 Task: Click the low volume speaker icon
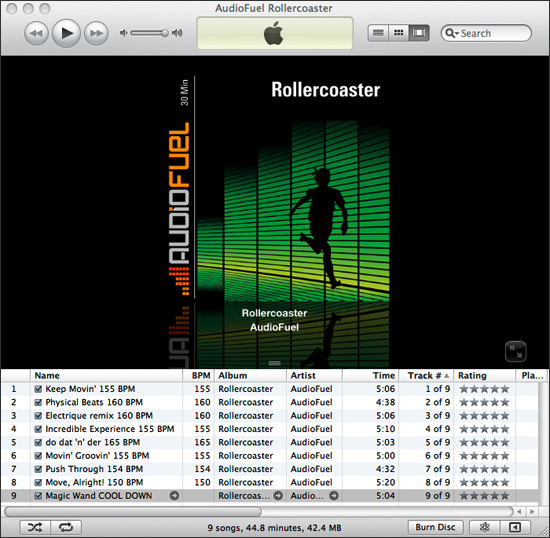(123, 33)
